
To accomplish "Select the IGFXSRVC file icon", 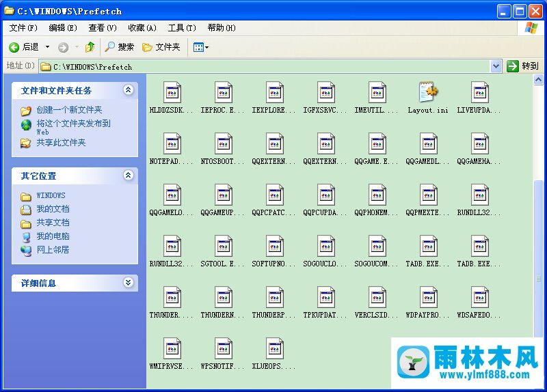I will pyautogui.click(x=326, y=92).
